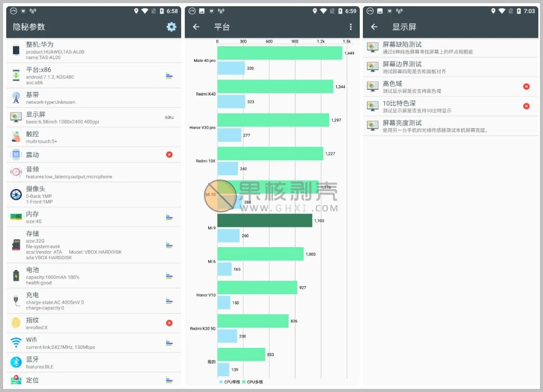
Task: Select Mate 40 pro multi-core bar 1,449
Action: (280, 53)
